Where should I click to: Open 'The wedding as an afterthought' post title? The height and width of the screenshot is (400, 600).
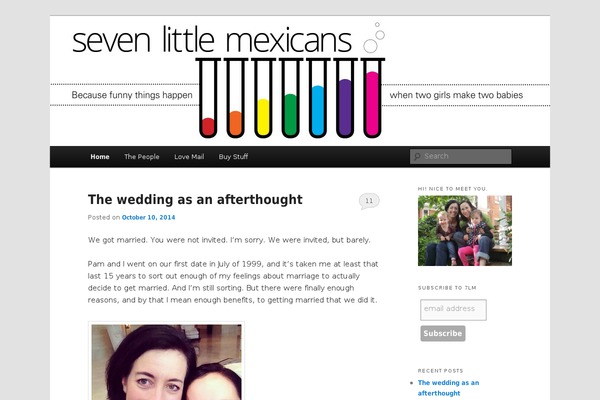pyautogui.click(x=195, y=199)
